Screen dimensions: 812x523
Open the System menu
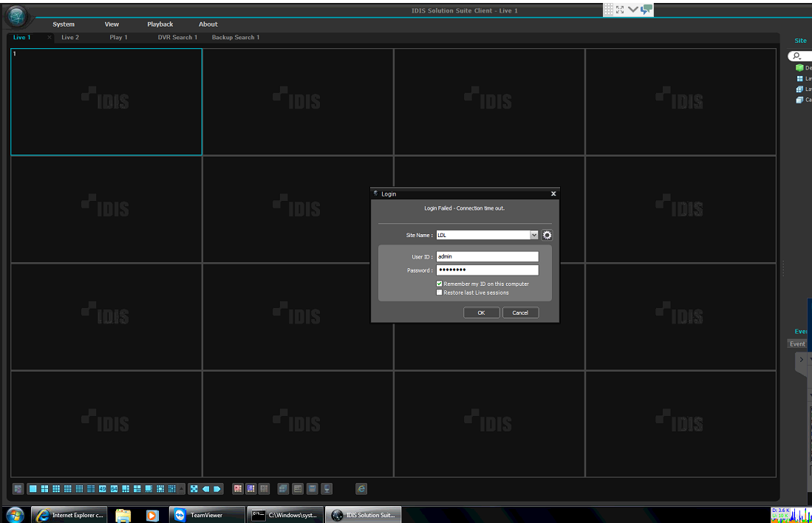click(x=64, y=24)
